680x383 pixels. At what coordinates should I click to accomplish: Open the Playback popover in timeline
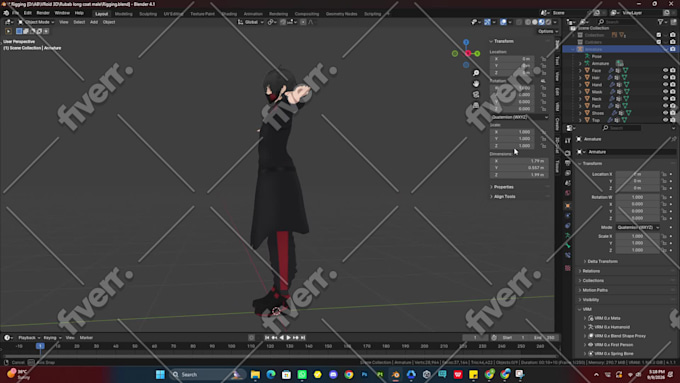pos(29,337)
